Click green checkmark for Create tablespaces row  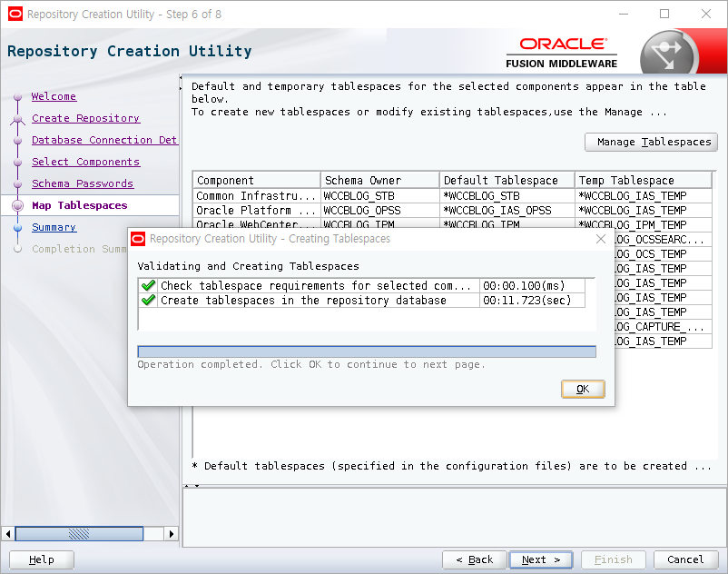pos(148,301)
